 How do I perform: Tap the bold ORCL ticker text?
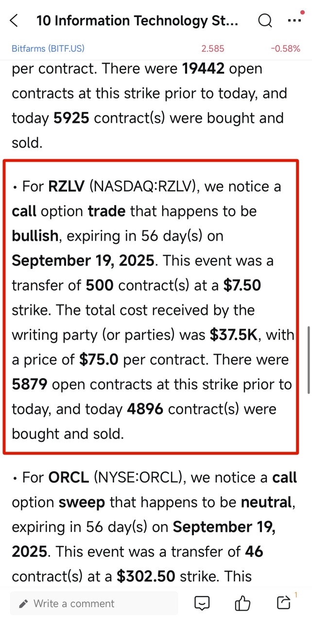(69, 478)
